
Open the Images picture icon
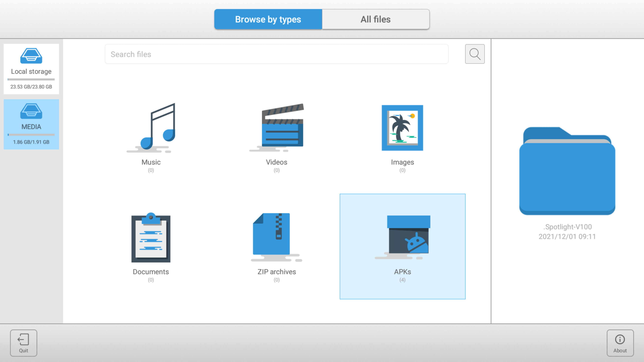tap(402, 128)
